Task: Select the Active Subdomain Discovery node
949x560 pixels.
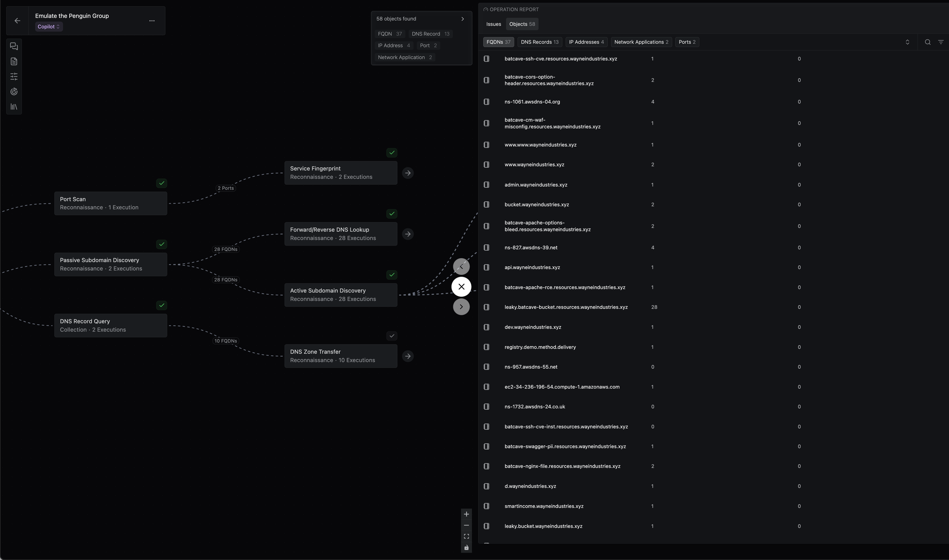Action: [x=340, y=295]
